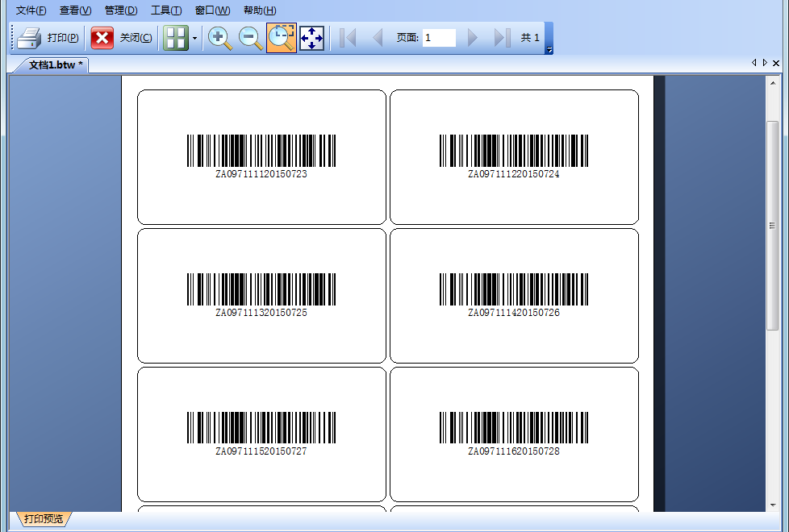Zoom in with the plus magnifier
Image resolution: width=789 pixels, height=532 pixels.
220,38
